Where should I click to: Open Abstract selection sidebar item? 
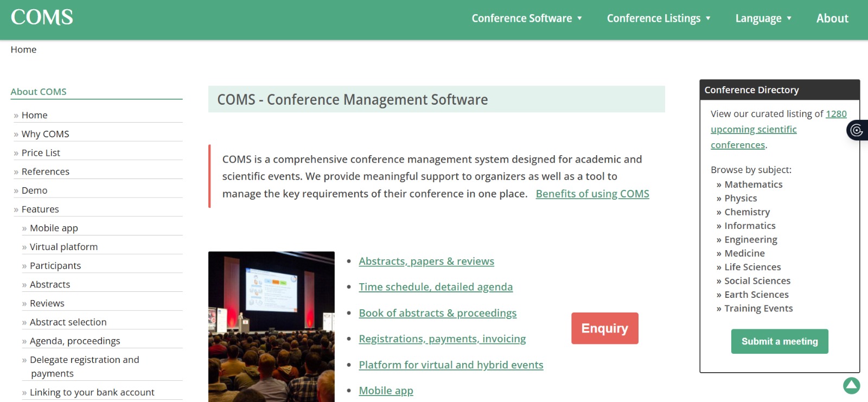point(68,322)
